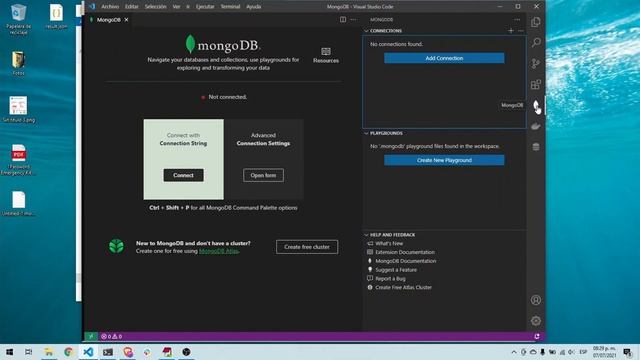Image resolution: width=640 pixels, height=360 pixels.
Task: Click Open form under Advanced Connection Settings
Action: pos(263,175)
